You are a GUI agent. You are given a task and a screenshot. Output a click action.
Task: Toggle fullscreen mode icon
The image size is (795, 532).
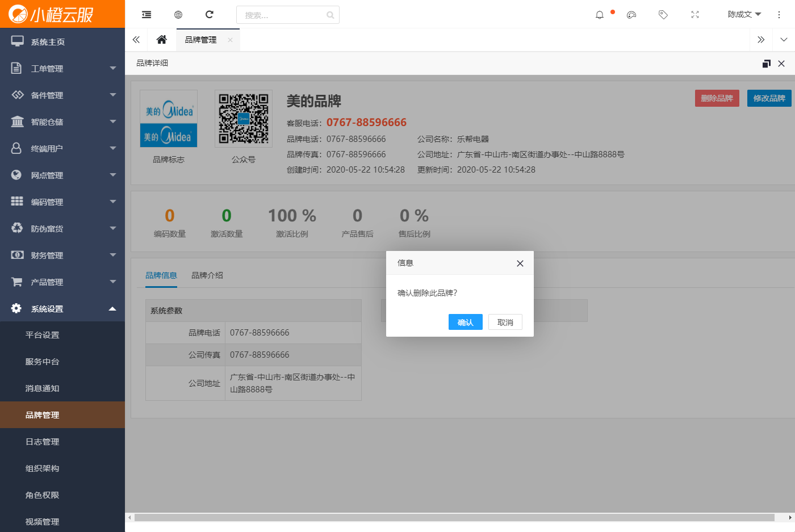pyautogui.click(x=695, y=15)
